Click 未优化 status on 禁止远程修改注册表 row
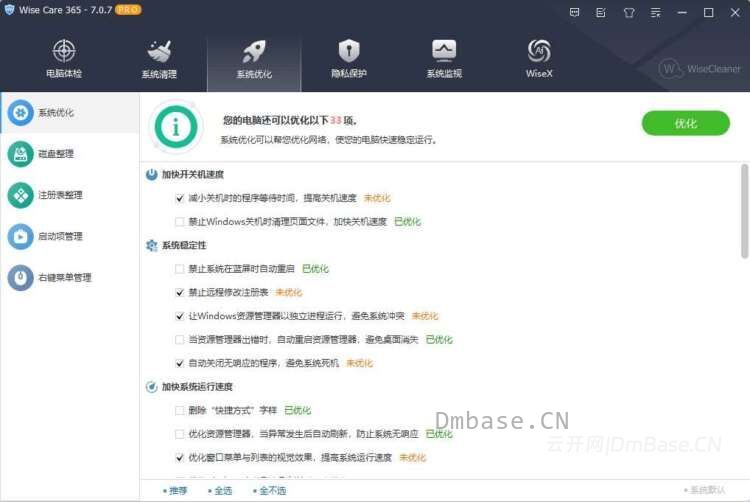The image size is (750, 502). tap(289, 293)
